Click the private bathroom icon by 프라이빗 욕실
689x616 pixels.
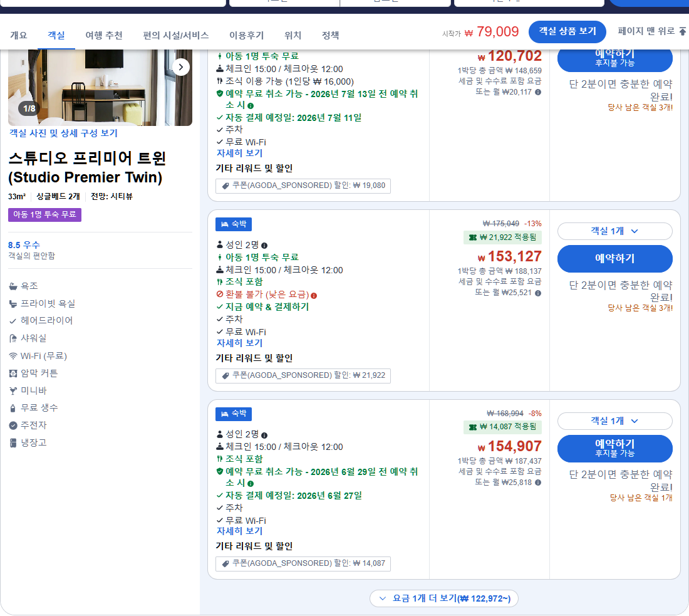pos(13,304)
